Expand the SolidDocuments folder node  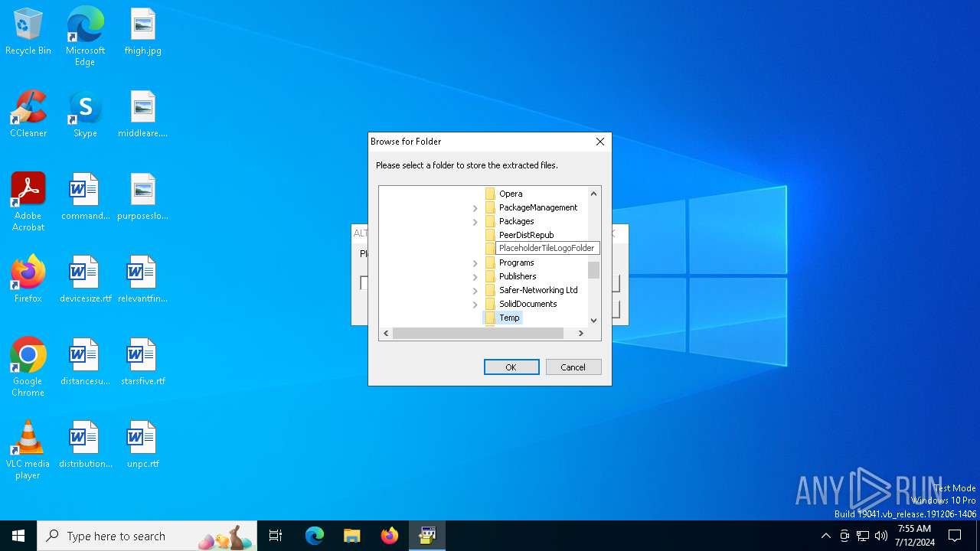[x=475, y=305]
